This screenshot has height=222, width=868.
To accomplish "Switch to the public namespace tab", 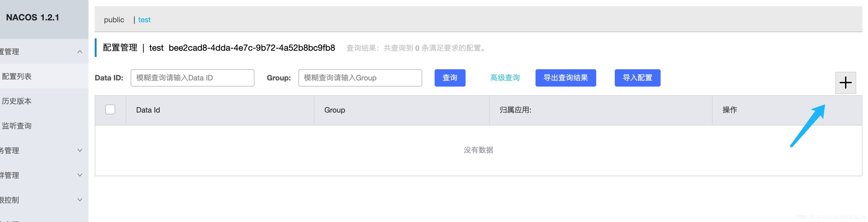I will click(x=114, y=20).
